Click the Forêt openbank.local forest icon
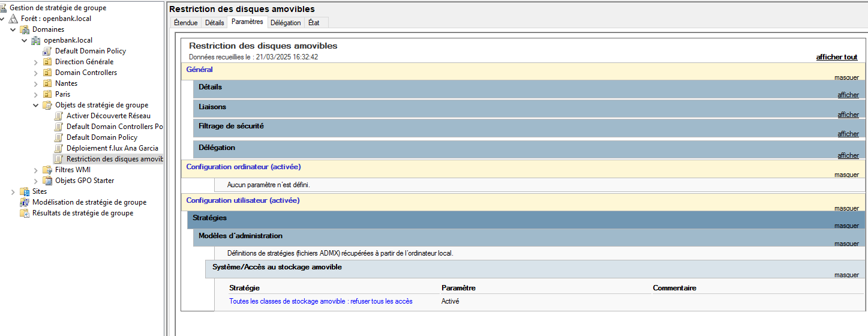The height and width of the screenshot is (336, 868). [x=13, y=19]
